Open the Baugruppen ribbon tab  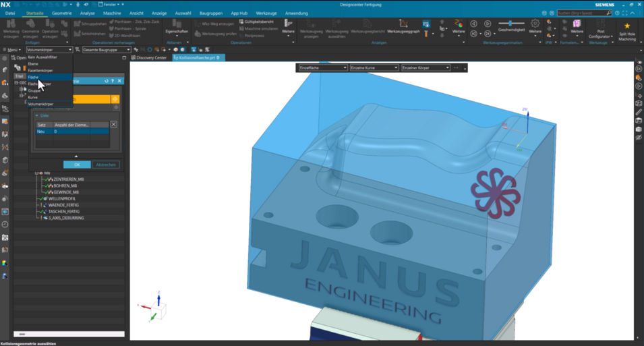point(210,13)
